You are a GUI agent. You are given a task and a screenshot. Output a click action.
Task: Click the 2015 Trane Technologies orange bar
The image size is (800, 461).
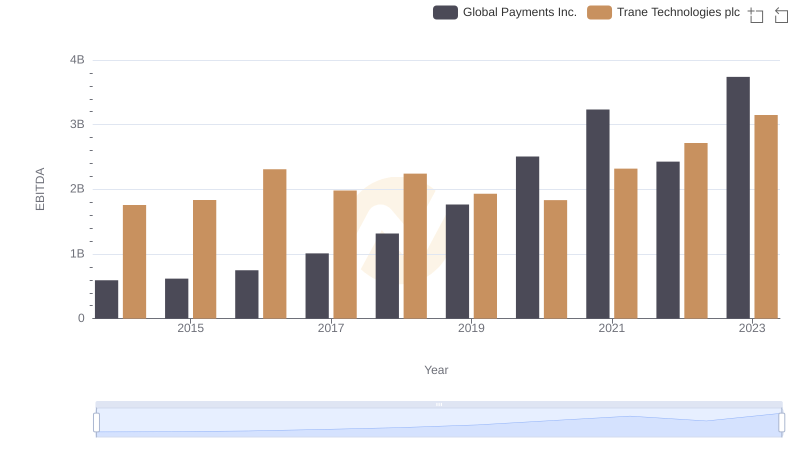point(205,260)
